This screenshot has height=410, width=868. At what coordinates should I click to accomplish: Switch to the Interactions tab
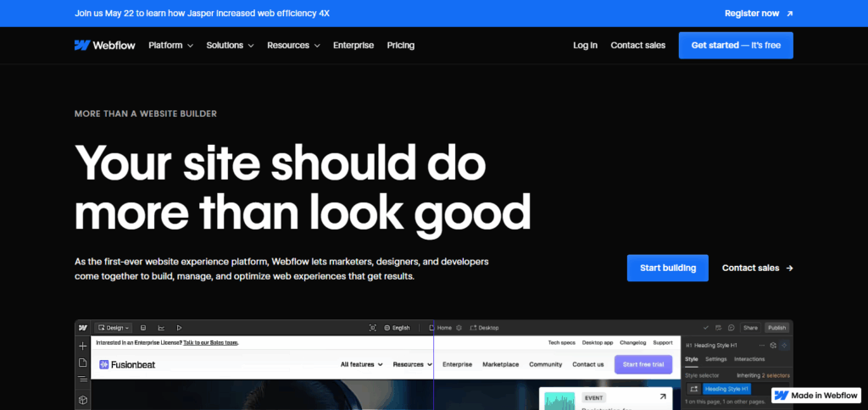(x=749, y=359)
